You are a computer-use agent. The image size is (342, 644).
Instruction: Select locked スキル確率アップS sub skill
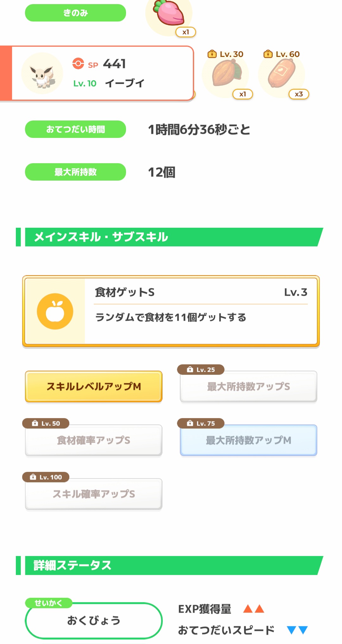tap(94, 494)
